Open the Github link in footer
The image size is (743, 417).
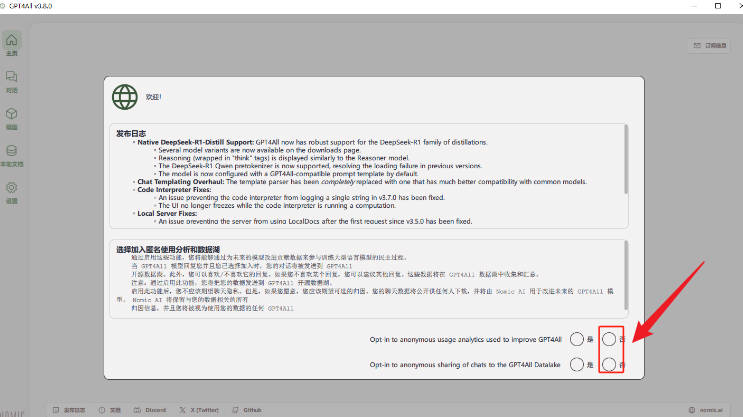pos(247,410)
